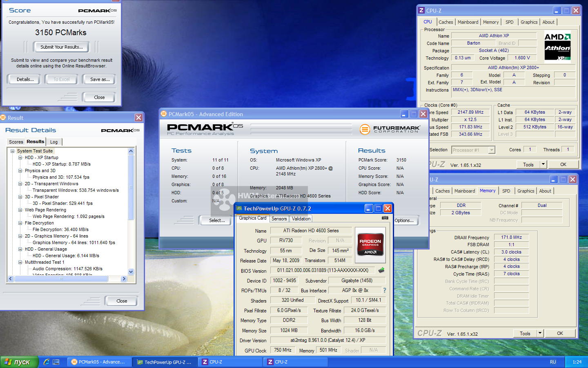Image resolution: width=588 pixels, height=368 pixels.
Task: Click the Tools button in the top CPU-Z window
Action: [528, 164]
